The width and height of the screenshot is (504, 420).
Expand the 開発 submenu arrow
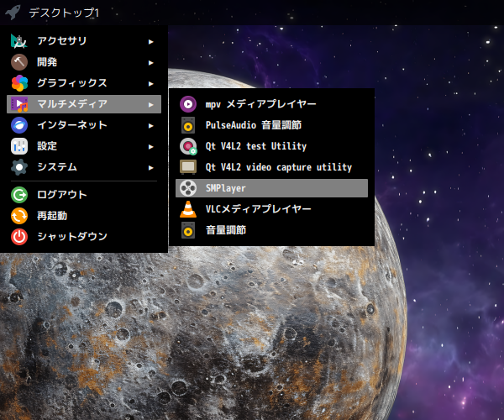coord(150,63)
